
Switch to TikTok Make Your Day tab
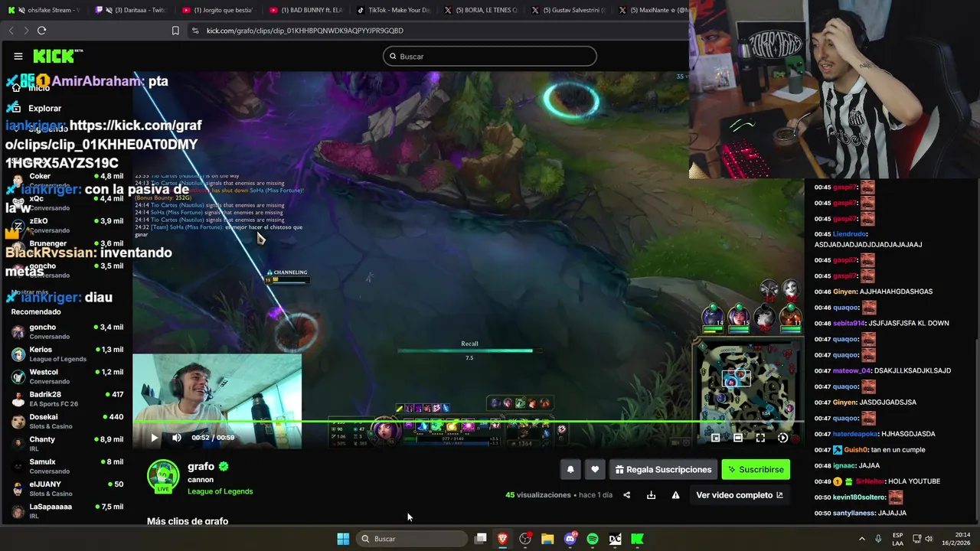click(x=394, y=10)
